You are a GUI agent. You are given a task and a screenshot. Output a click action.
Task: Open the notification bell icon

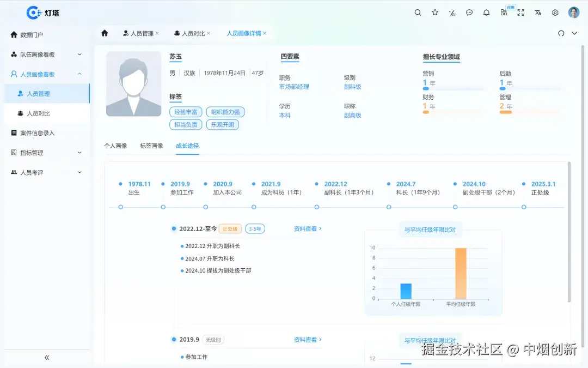tap(486, 12)
